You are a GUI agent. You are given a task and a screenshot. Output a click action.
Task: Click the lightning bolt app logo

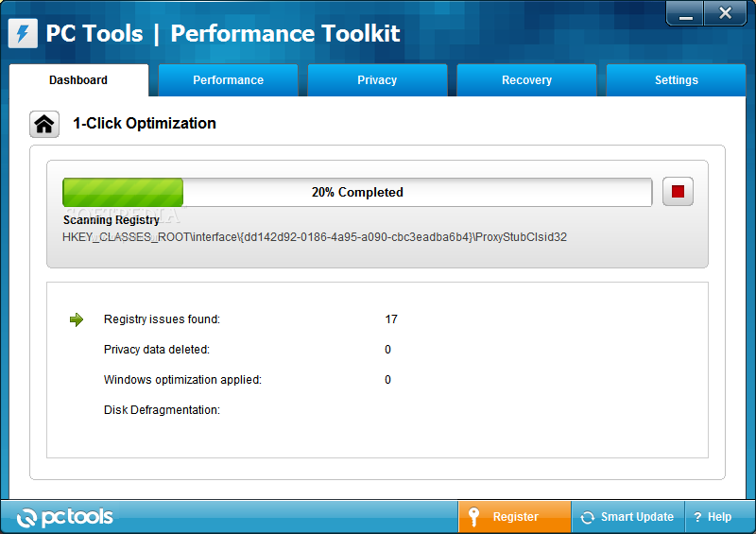click(23, 33)
